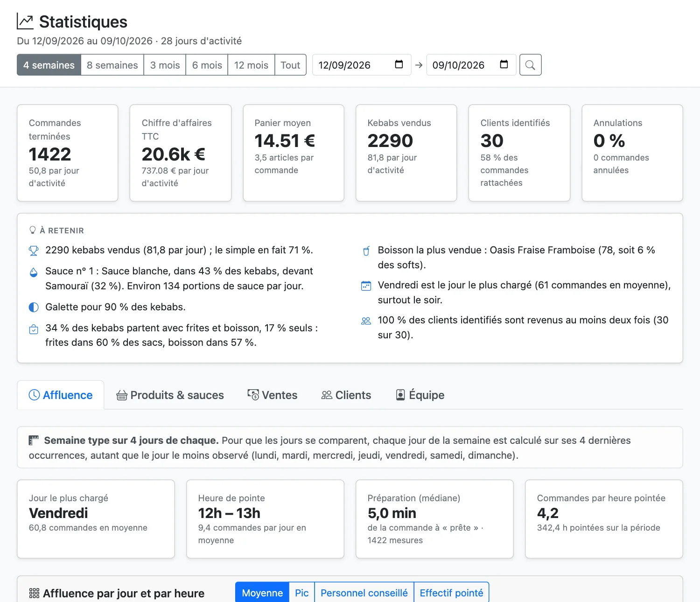This screenshot has height=602, width=700.
Task: Select the 4 semaines period
Action: (49, 65)
